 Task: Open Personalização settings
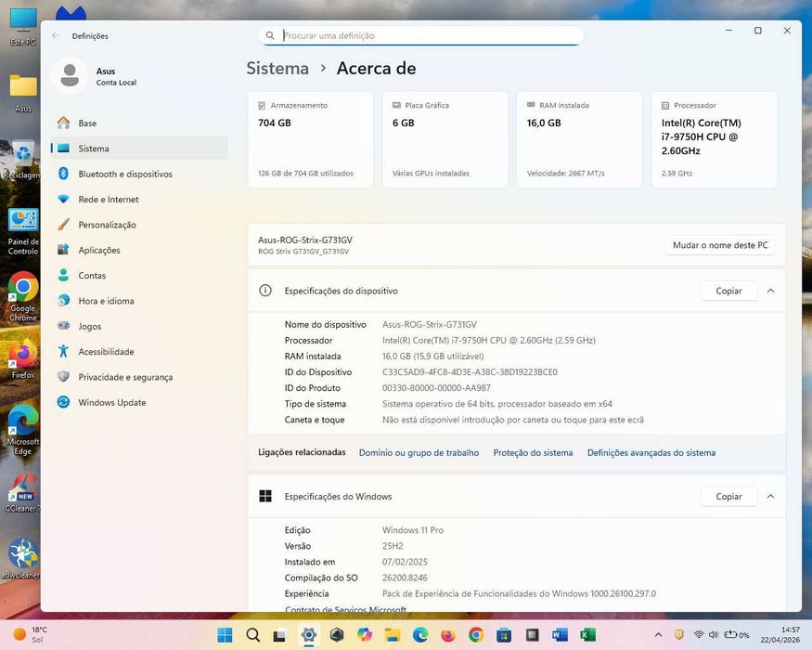140,225
